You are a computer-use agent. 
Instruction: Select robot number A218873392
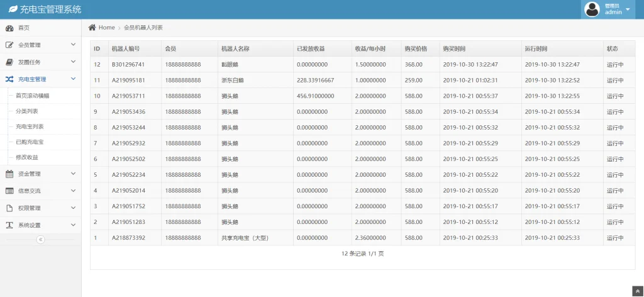[x=128, y=238]
